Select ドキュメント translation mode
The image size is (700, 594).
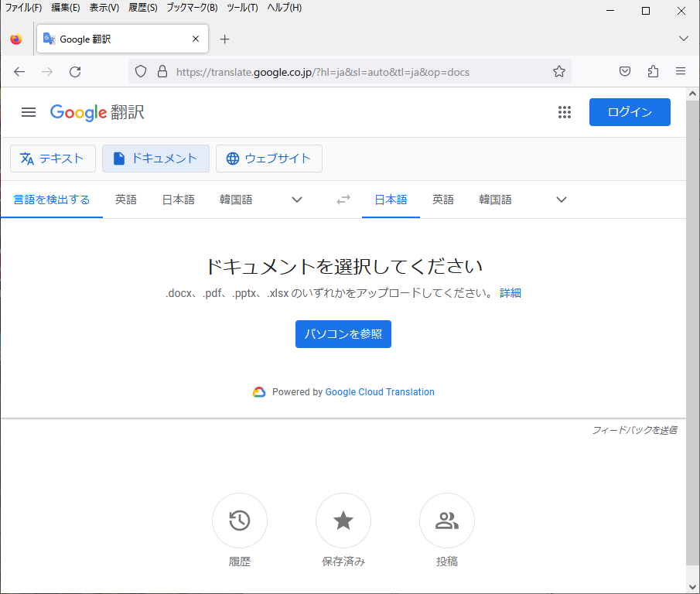click(x=155, y=159)
